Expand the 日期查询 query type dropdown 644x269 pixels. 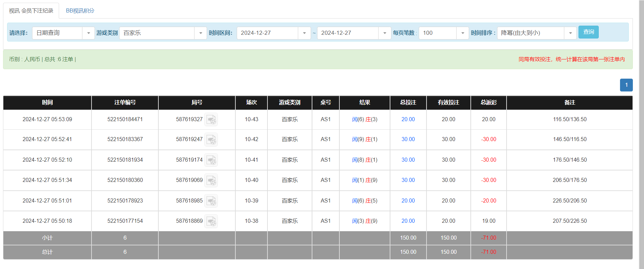(88, 33)
